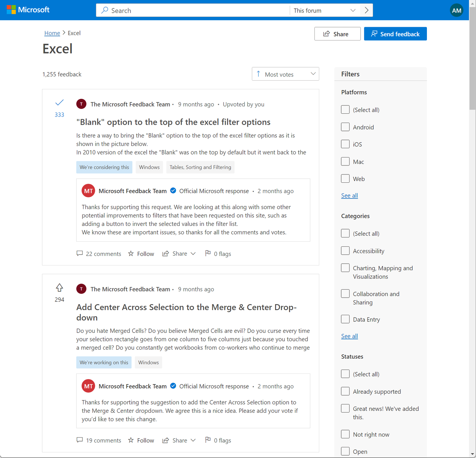Enable the Accessibility category filter
The height and width of the screenshot is (458, 476).
pyautogui.click(x=345, y=251)
